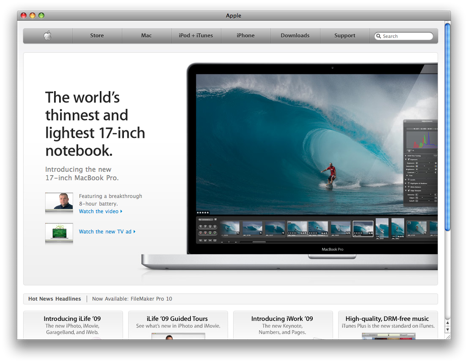Open the Mac navigation tab
The image size is (468, 363).
point(146,35)
